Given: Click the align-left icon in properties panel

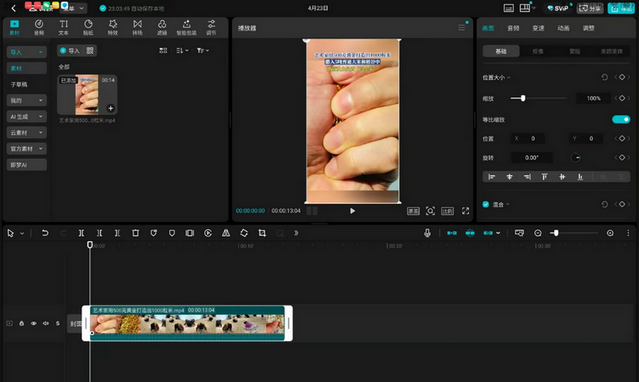Looking at the screenshot, I should point(491,177).
